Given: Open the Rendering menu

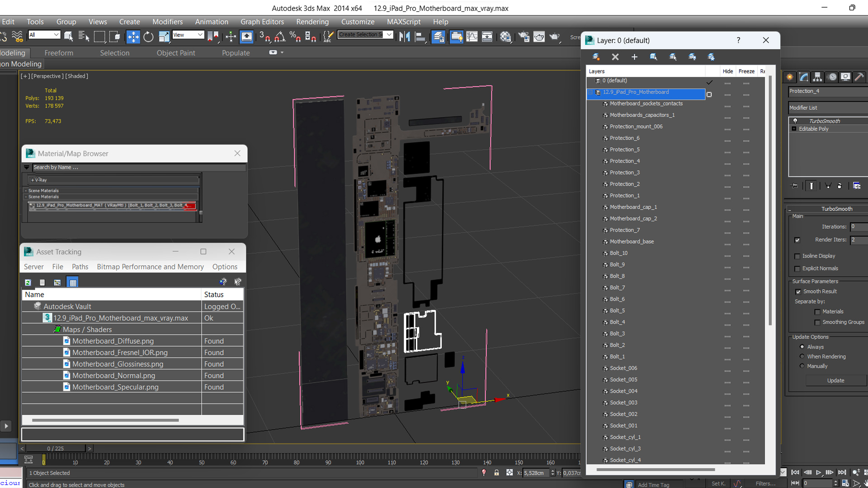Looking at the screenshot, I should pos(312,22).
